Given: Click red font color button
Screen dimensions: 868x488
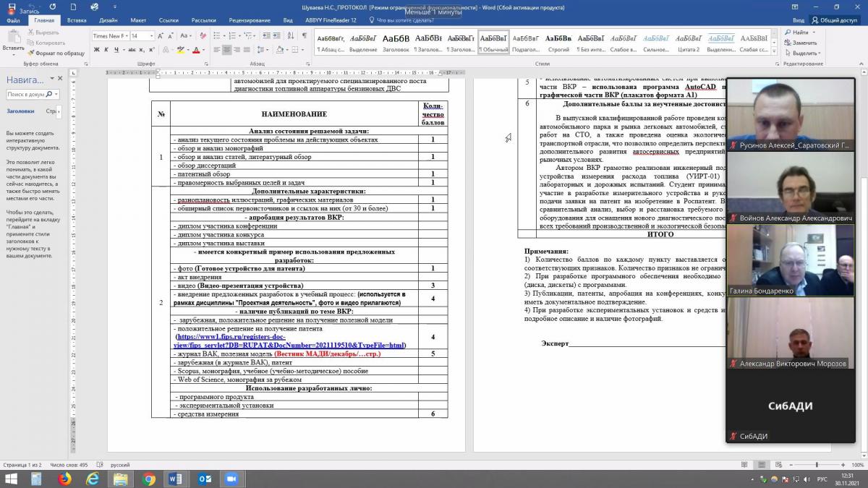Looking at the screenshot, I should pos(197,49).
